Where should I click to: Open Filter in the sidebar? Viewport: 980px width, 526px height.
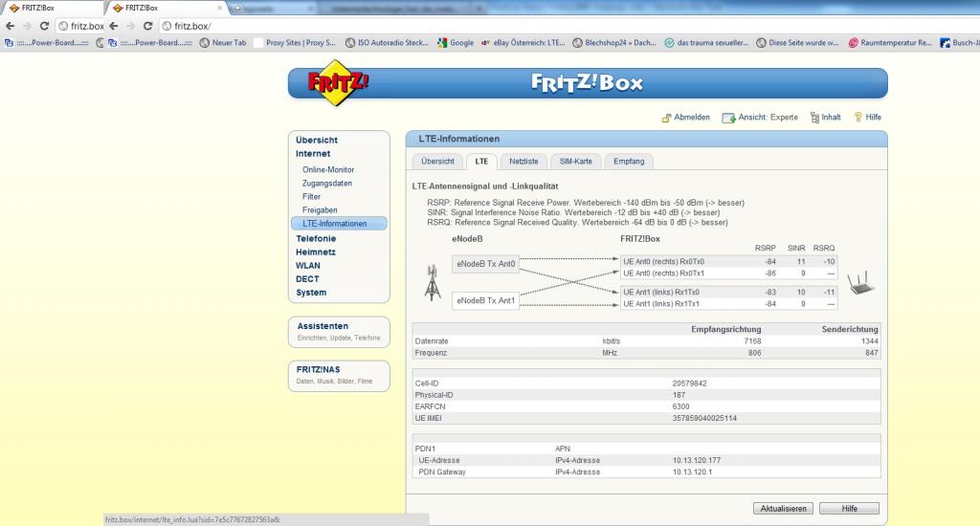click(311, 197)
